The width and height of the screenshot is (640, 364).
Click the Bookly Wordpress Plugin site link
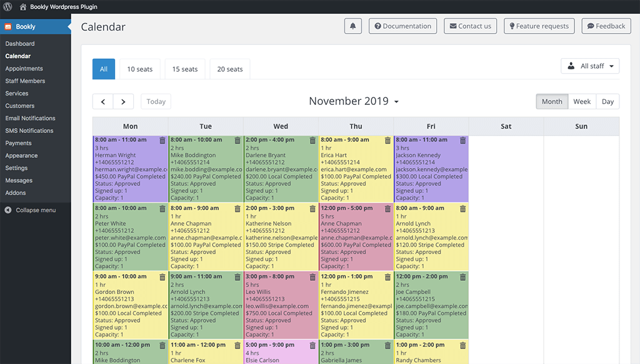pyautogui.click(x=64, y=7)
